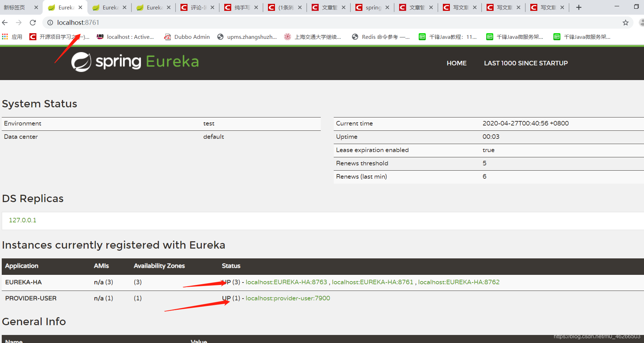
Task: Click the DS Replicas heading
Action: tap(33, 199)
